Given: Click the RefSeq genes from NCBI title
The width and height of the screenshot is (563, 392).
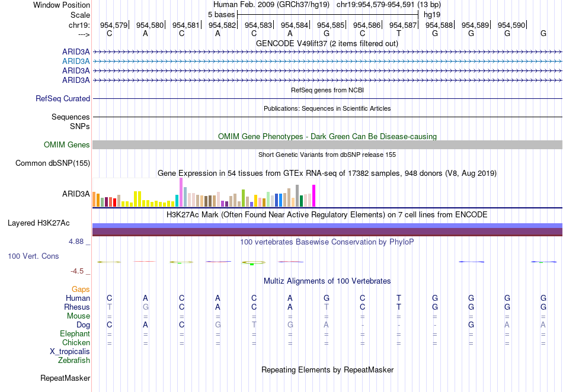Looking at the screenshot, I should point(328,91).
